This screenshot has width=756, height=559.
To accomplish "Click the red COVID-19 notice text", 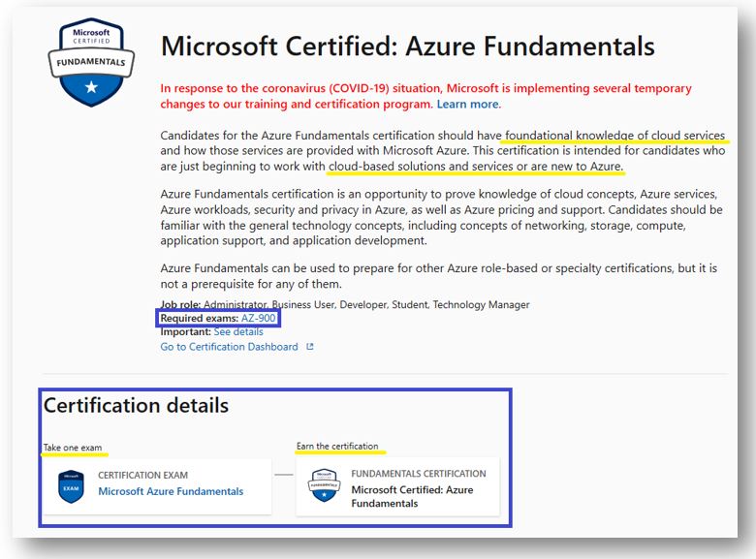I will (x=425, y=96).
